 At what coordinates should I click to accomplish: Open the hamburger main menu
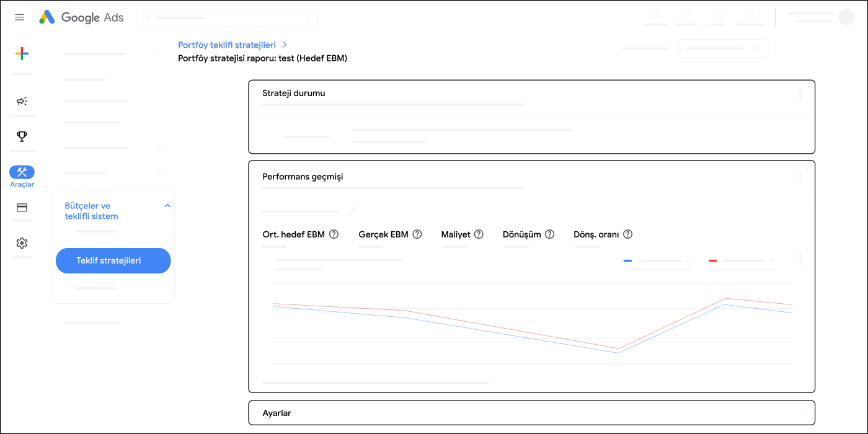point(19,17)
